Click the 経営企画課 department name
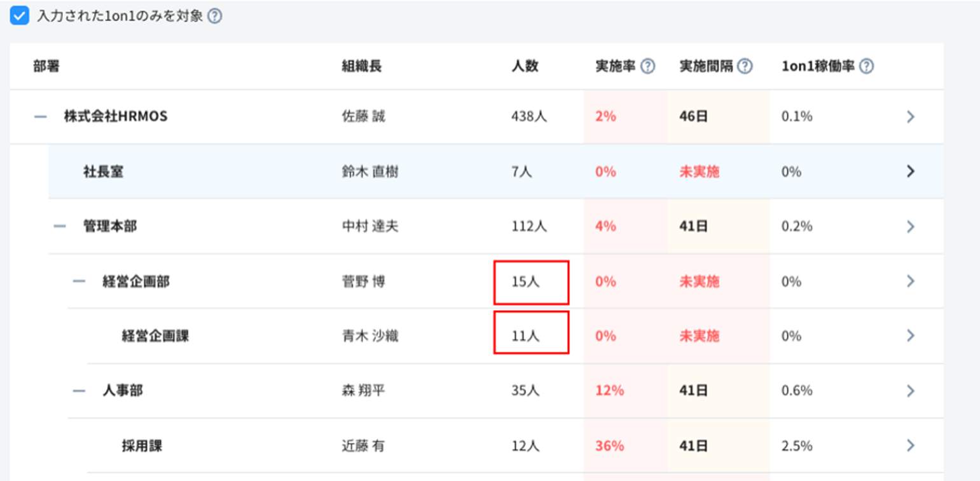 [x=155, y=335]
